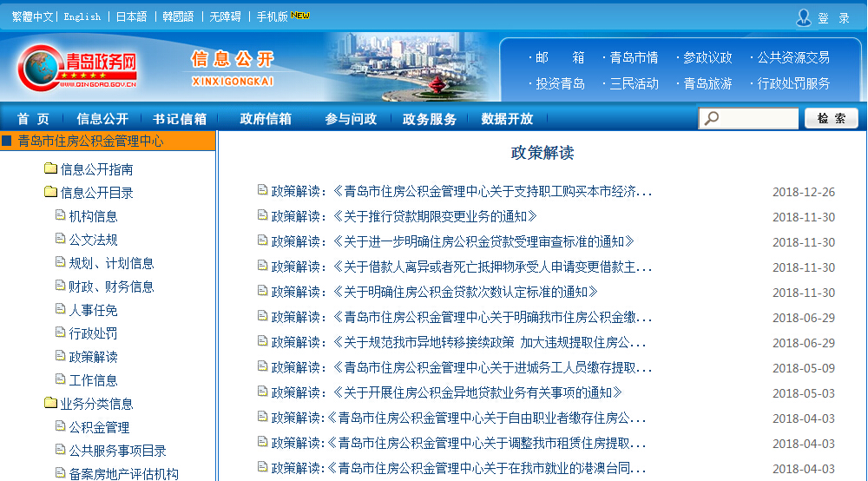Go to 数据开放 in navigation bar

point(507,119)
